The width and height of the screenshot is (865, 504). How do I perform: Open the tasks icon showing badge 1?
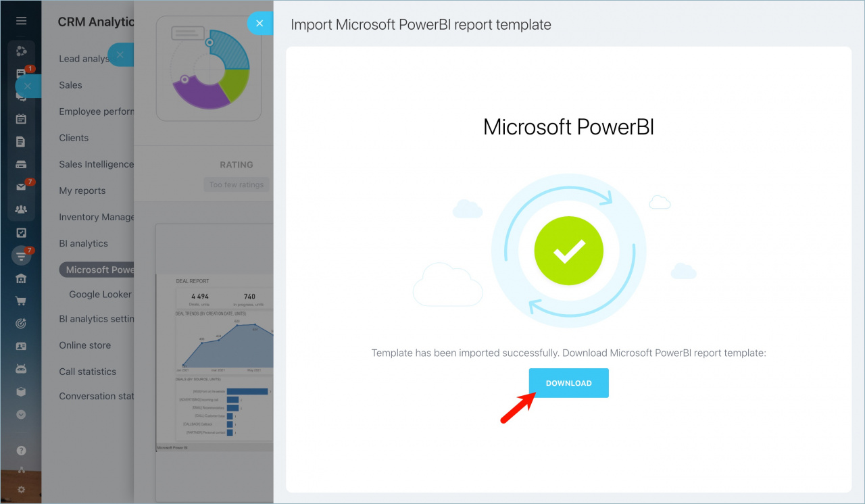tap(21, 73)
